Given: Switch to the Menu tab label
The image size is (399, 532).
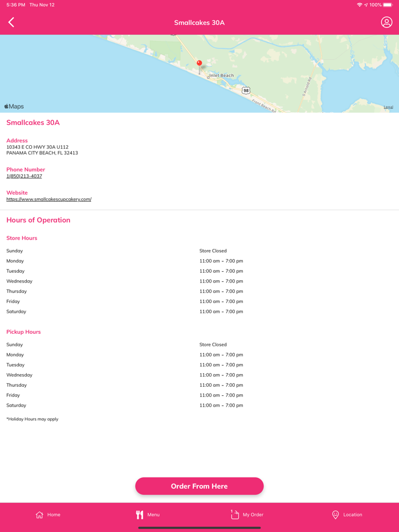Looking at the screenshot, I should coord(153,515).
